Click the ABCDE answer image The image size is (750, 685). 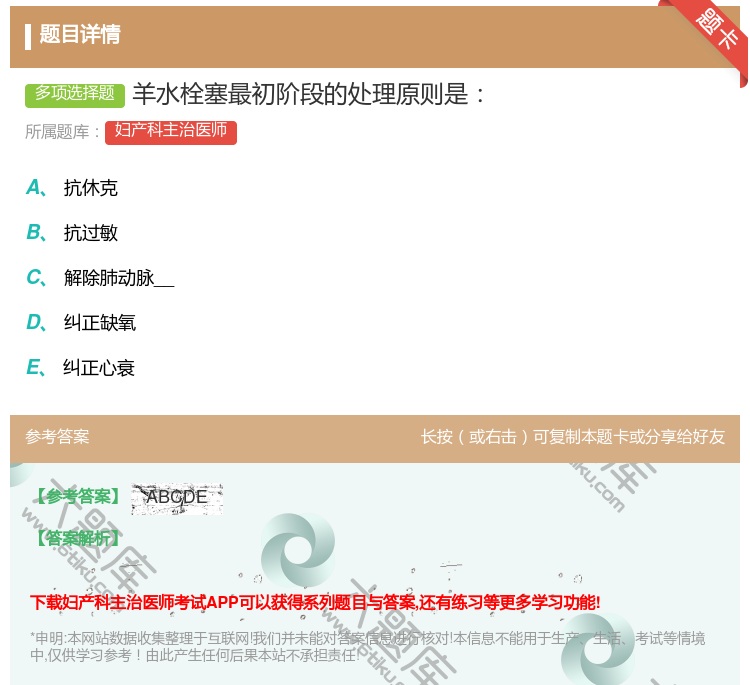177,499
